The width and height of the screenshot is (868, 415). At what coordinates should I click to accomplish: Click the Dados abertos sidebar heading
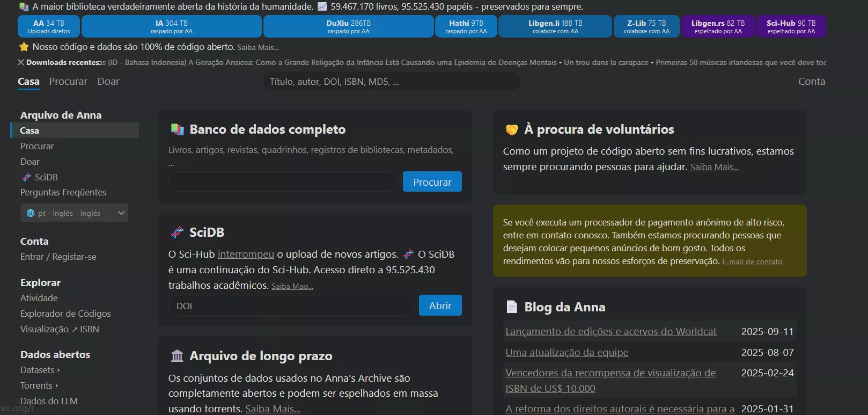[x=55, y=354]
